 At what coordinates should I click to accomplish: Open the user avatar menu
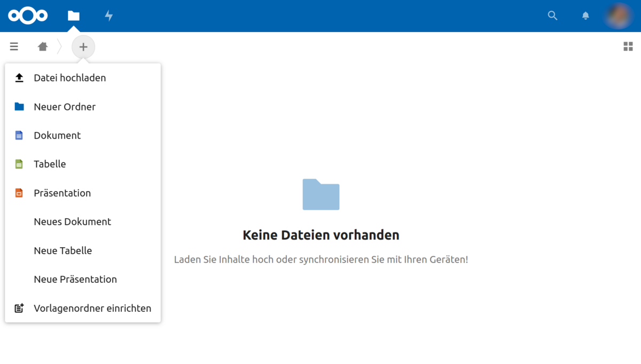pyautogui.click(x=618, y=16)
